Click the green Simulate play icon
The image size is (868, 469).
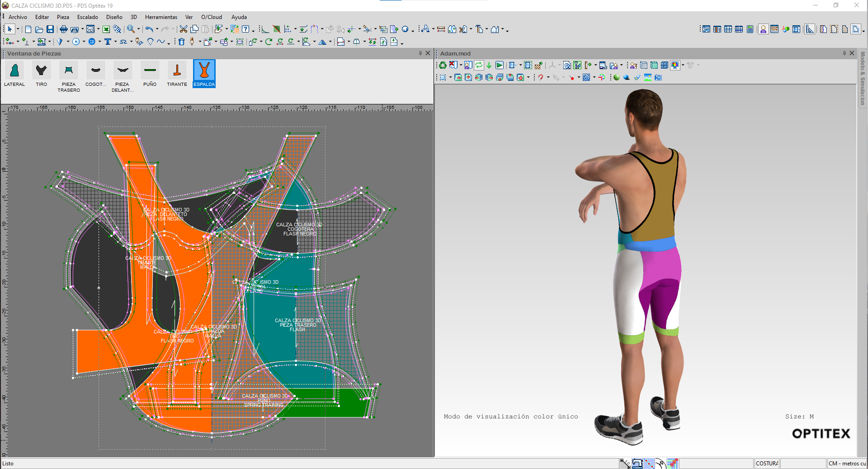(499, 66)
